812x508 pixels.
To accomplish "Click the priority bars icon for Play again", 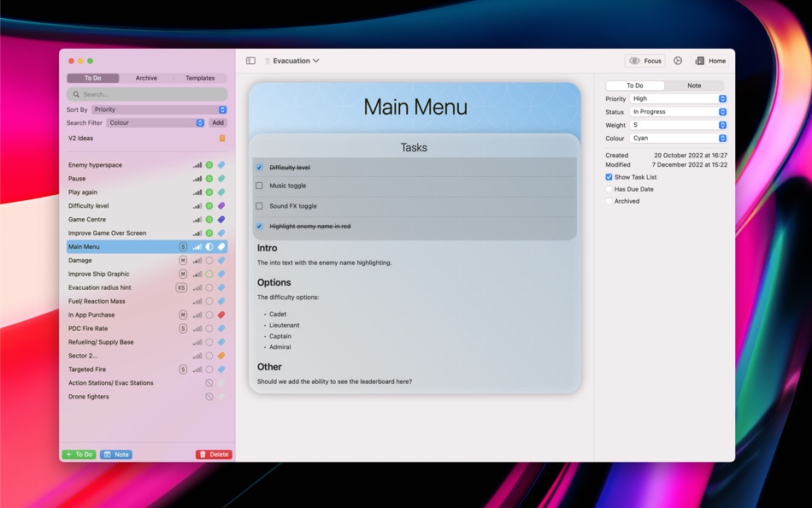I will [197, 192].
